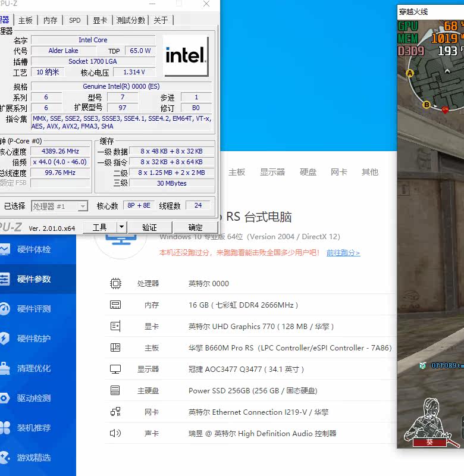Click the UHD Graphics 770 entry
The width and height of the screenshot is (464, 476).
coord(261,326)
